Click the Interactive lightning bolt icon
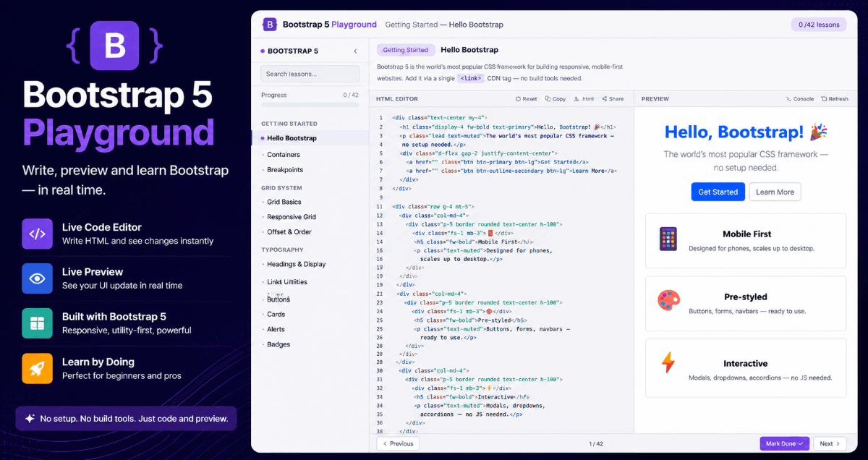 tap(668, 363)
